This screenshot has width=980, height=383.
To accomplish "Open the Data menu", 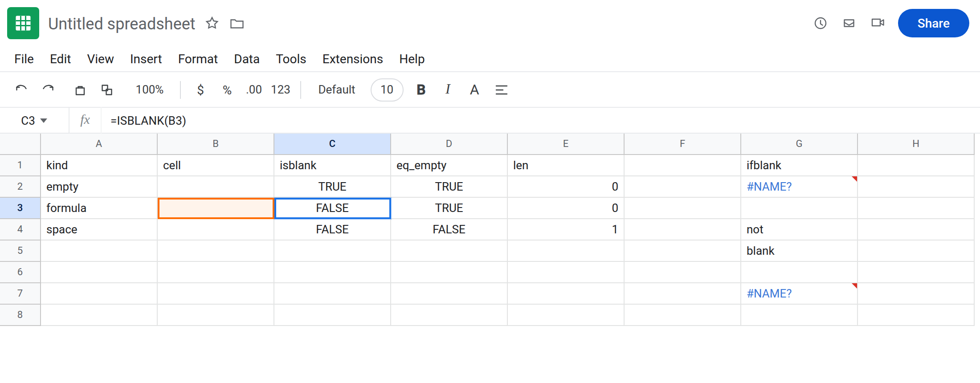I will tap(247, 59).
